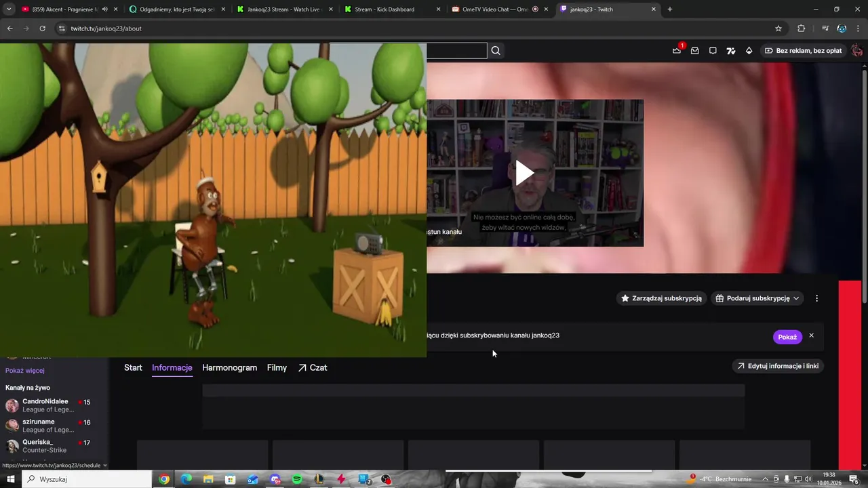
Task: Open the Filmy tab
Action: pyautogui.click(x=277, y=367)
